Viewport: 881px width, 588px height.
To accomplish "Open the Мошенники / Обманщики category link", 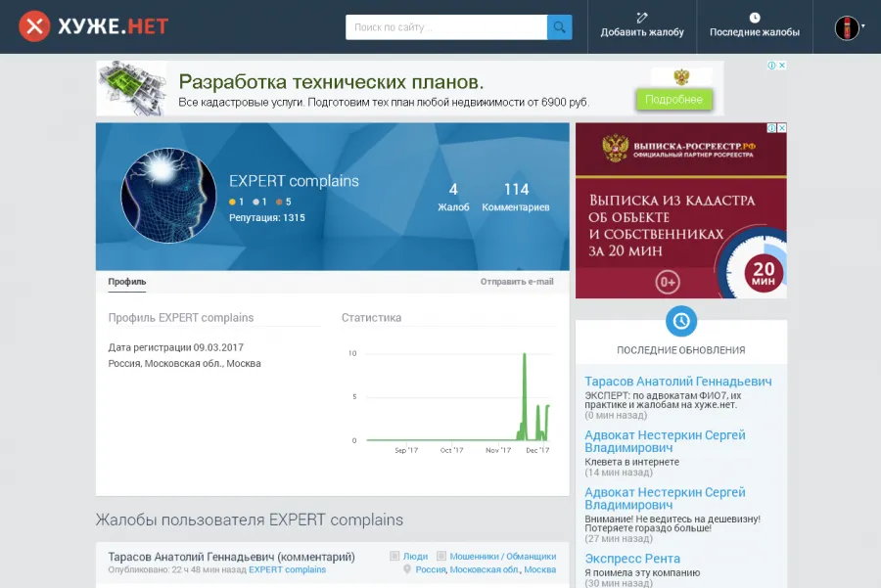I will tap(503, 556).
